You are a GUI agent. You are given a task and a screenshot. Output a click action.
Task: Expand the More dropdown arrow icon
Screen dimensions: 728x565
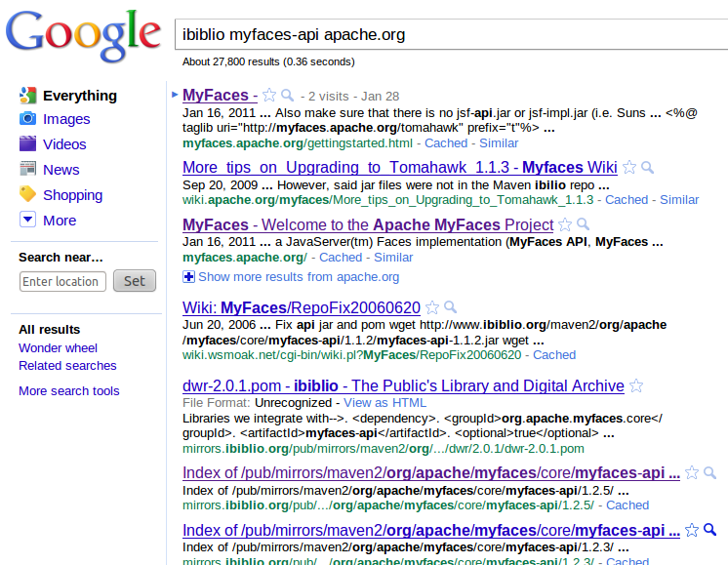[28, 220]
